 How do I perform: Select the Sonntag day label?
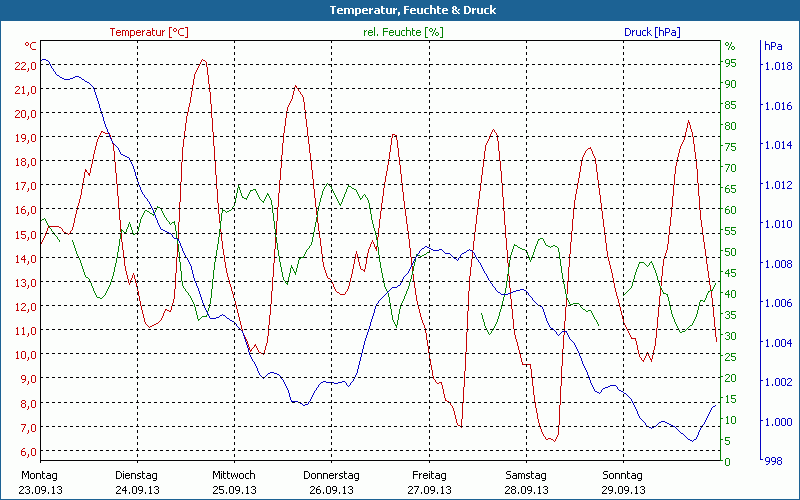[x=623, y=475]
